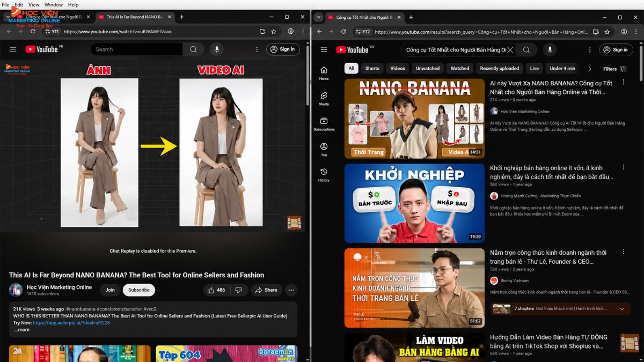Go back in the left browser window
644x362 pixels.
click(9, 32)
